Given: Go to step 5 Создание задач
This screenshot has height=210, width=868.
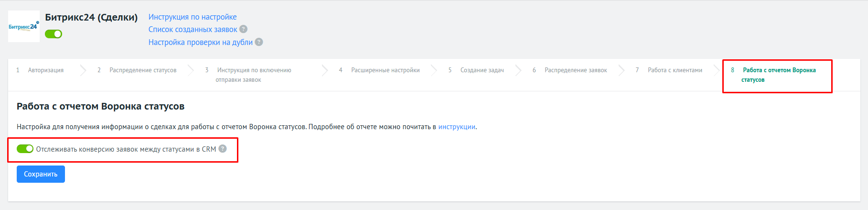Looking at the screenshot, I should [x=482, y=70].
